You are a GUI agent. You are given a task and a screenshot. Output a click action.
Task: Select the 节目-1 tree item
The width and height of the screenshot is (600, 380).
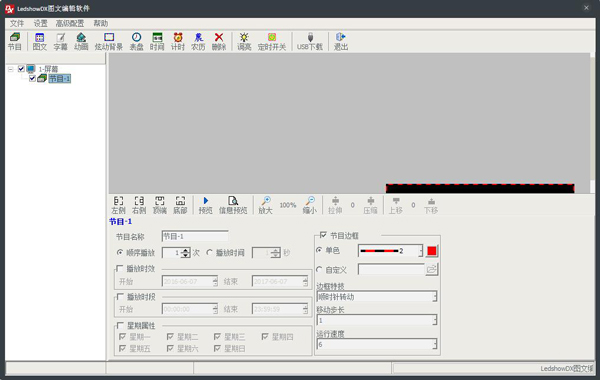tap(60, 78)
